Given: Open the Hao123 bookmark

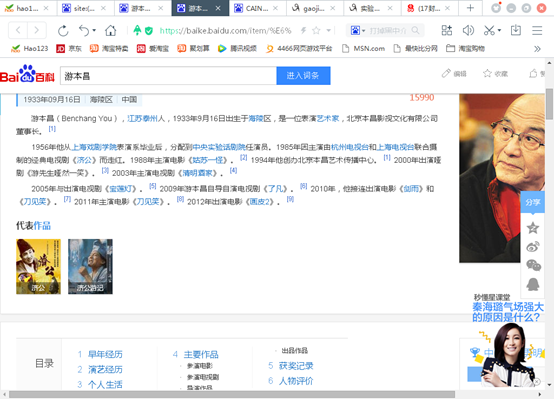Looking at the screenshot, I should click(x=29, y=48).
